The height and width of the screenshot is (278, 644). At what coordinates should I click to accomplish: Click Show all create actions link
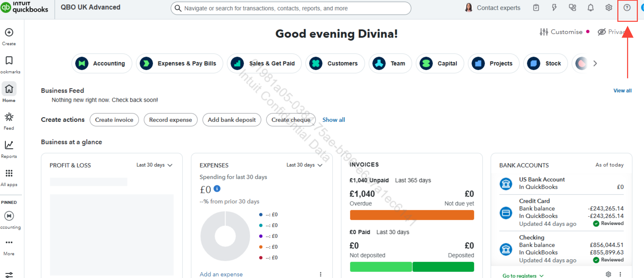coord(334,120)
